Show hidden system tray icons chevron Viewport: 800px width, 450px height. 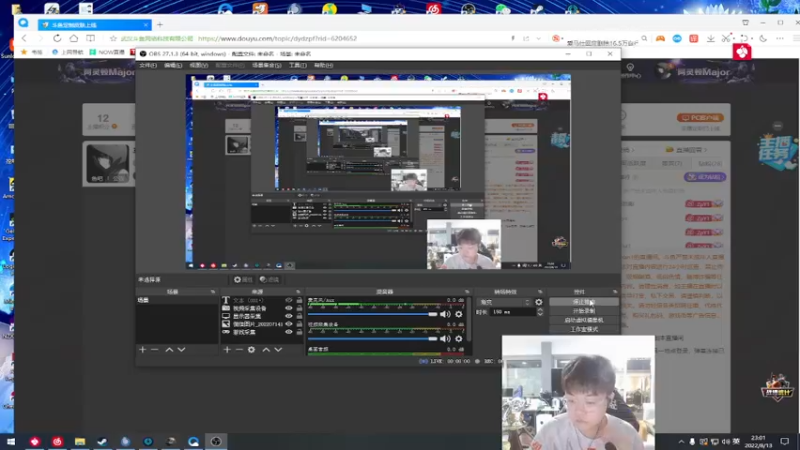(681, 442)
